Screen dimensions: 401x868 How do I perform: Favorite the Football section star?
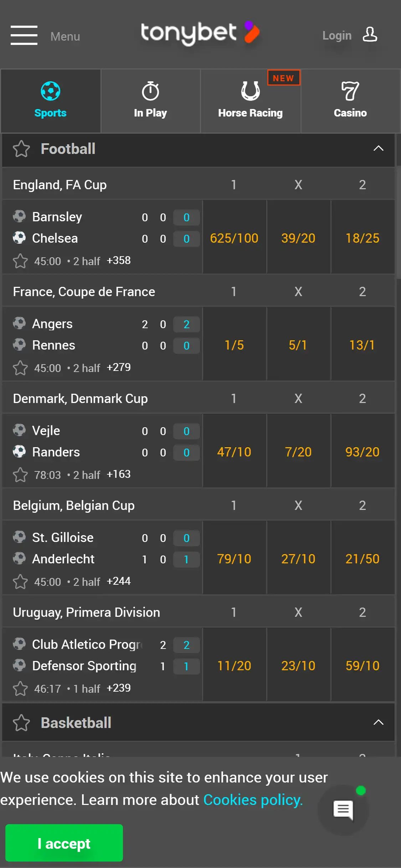point(21,149)
